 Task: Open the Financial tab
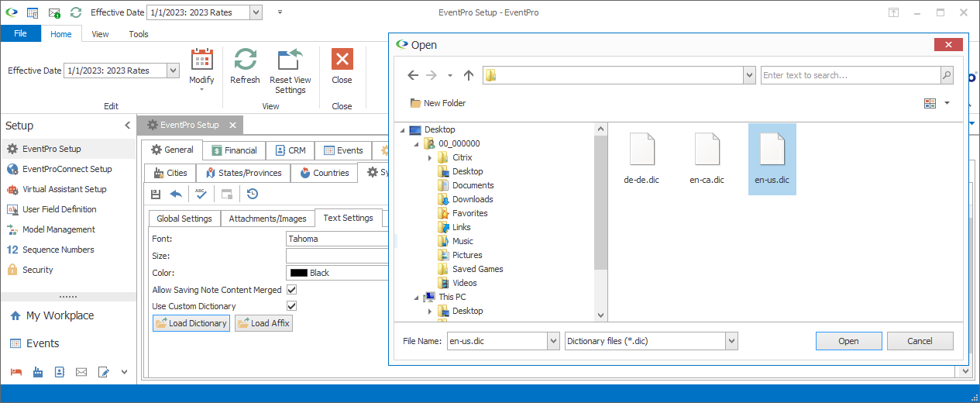[235, 150]
